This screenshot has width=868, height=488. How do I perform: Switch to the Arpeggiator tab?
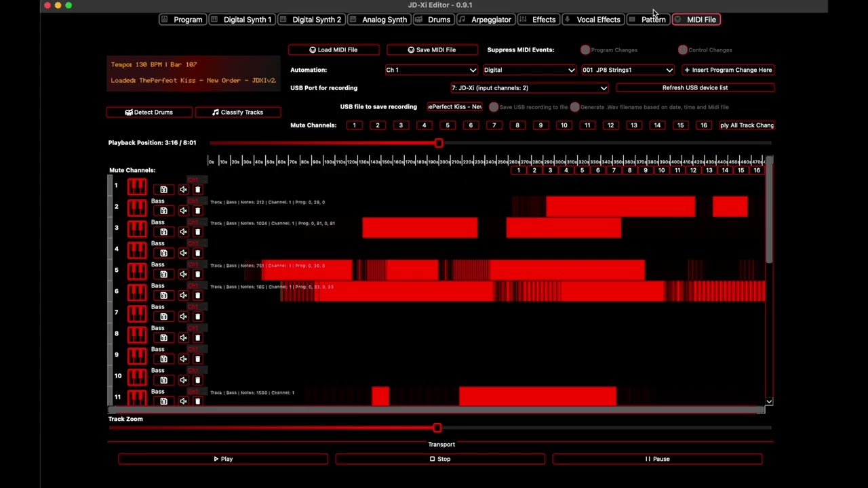486,20
